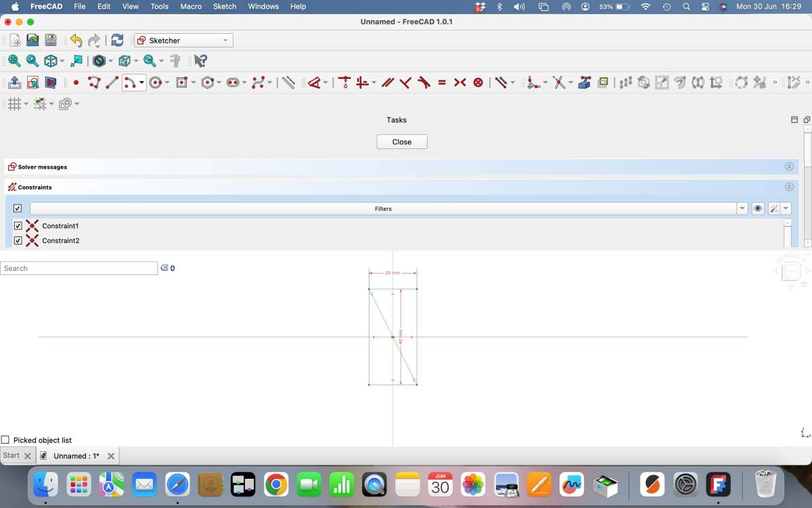812x508 pixels.
Task: Close the Unnamed : 1* tab
Action: pyautogui.click(x=111, y=456)
